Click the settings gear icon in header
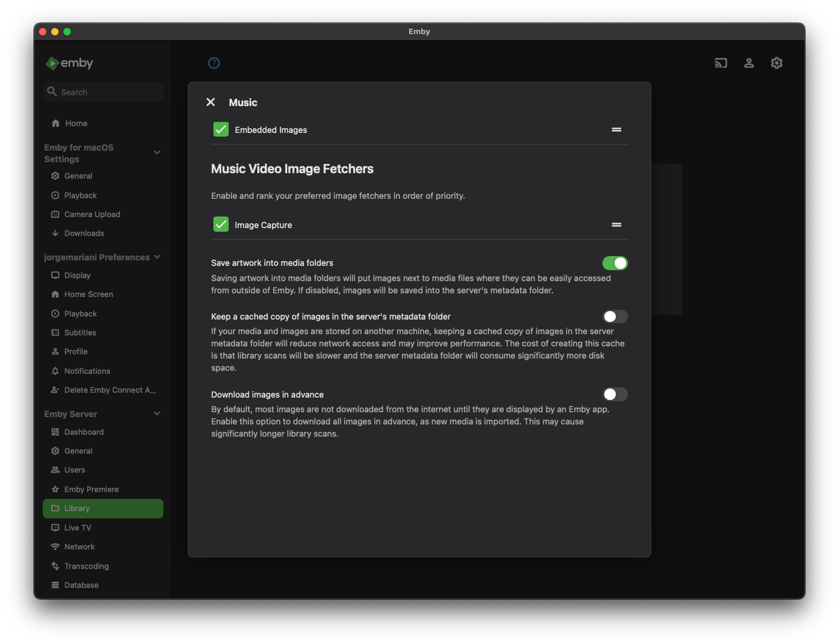839x644 pixels. [x=776, y=63]
